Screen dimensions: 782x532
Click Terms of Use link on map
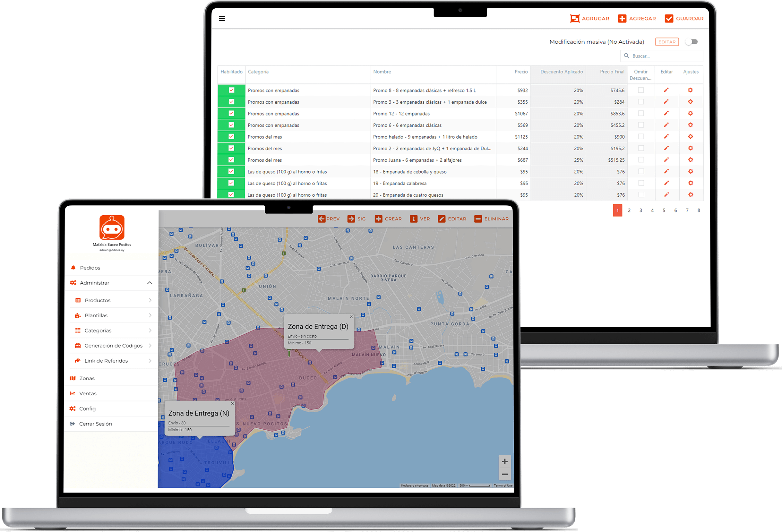tap(503, 485)
